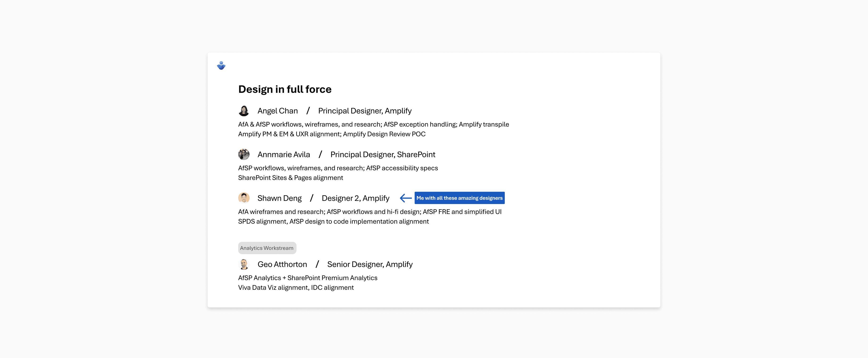
Task: Click the line starting 'AfA wireframes and research'
Action: (370, 212)
